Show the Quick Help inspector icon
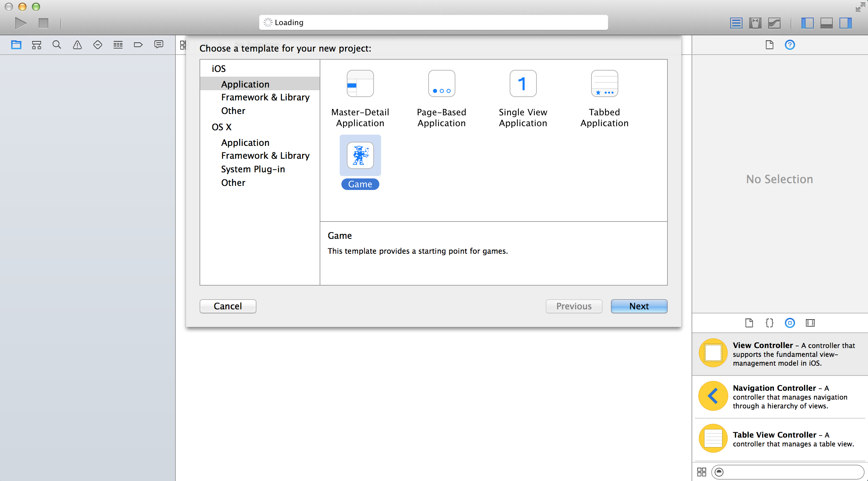Image resolution: width=868 pixels, height=481 pixels. pyautogui.click(x=790, y=45)
